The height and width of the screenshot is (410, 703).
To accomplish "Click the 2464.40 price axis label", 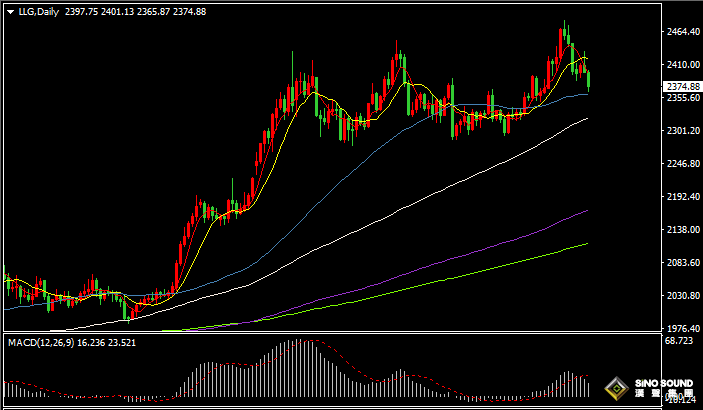I will pos(681,33).
